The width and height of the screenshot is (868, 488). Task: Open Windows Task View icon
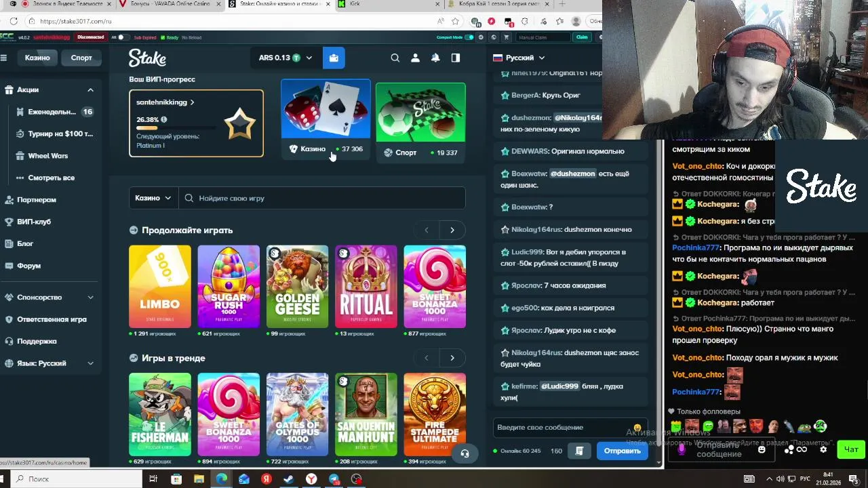coord(153,479)
